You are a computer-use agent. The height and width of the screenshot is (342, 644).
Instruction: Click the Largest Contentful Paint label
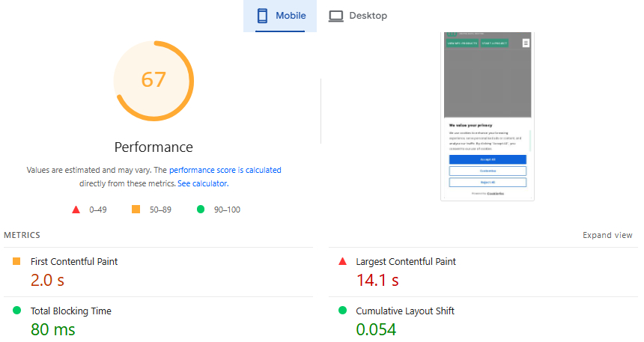(x=406, y=261)
